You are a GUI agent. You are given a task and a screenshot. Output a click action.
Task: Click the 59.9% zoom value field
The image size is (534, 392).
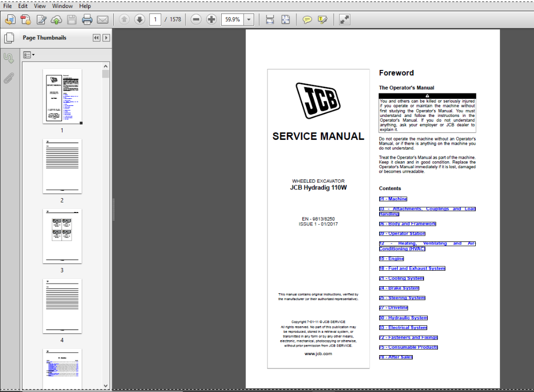coord(233,19)
